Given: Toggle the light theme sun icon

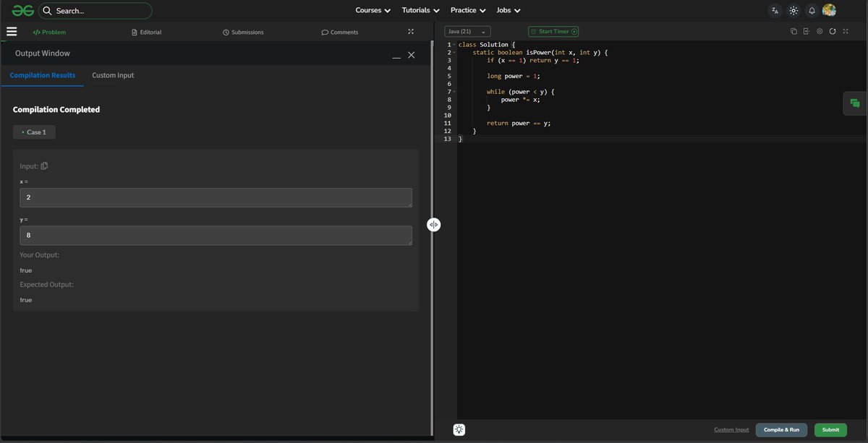Looking at the screenshot, I should tap(793, 11).
